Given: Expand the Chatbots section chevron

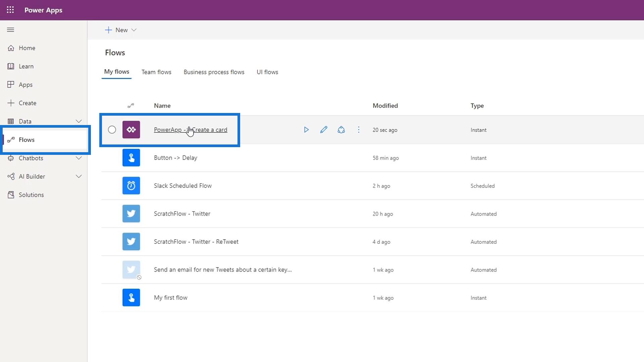Looking at the screenshot, I should pyautogui.click(x=78, y=158).
